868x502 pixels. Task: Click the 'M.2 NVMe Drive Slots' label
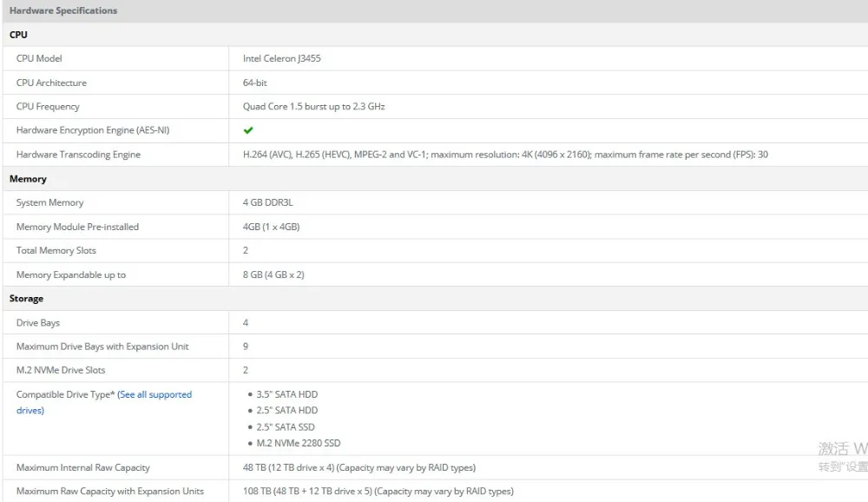point(61,370)
